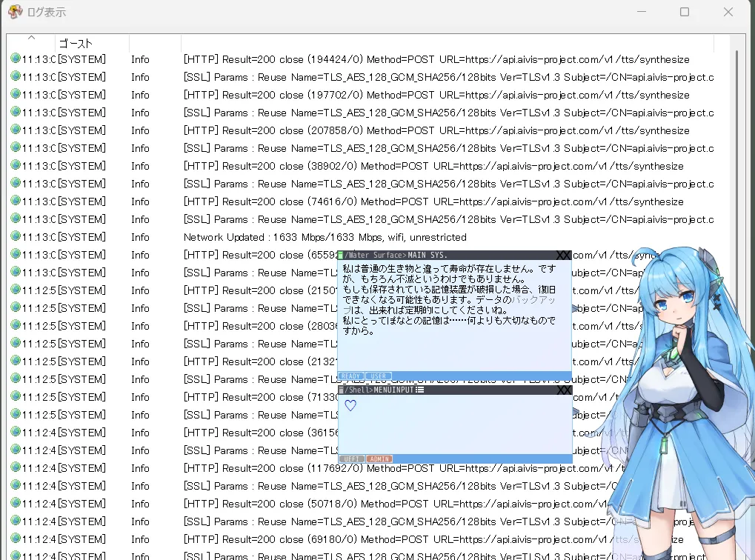
Task: Click the list icon beside MENUINPUT
Action: (x=420, y=390)
